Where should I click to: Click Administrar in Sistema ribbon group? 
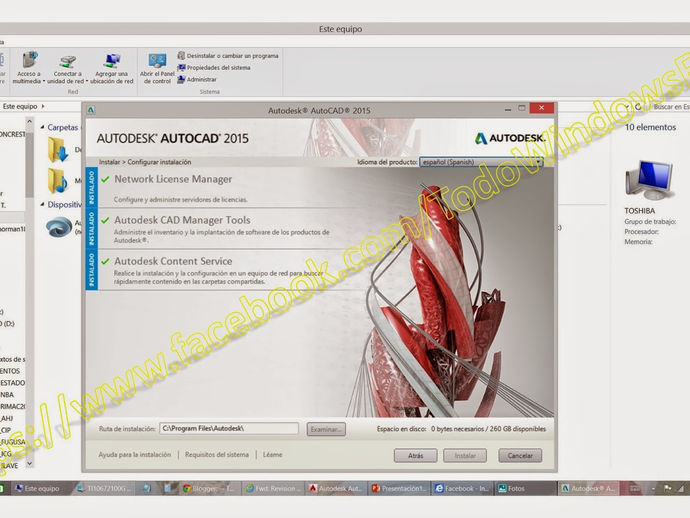tap(197, 80)
